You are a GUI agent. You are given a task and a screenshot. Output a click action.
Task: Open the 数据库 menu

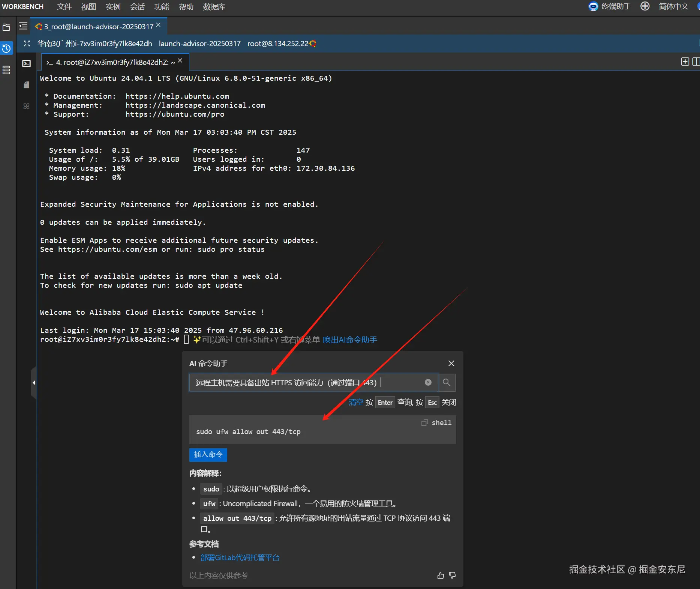[x=214, y=7]
